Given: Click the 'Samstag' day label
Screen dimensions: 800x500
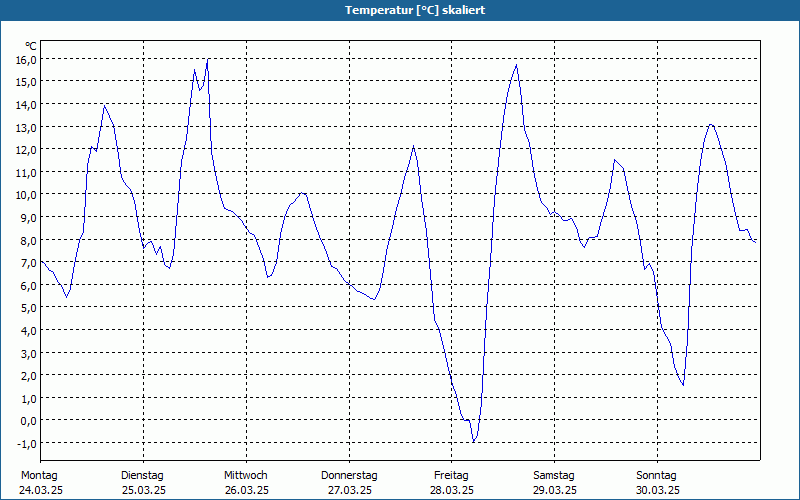Looking at the screenshot, I should 554,476.
